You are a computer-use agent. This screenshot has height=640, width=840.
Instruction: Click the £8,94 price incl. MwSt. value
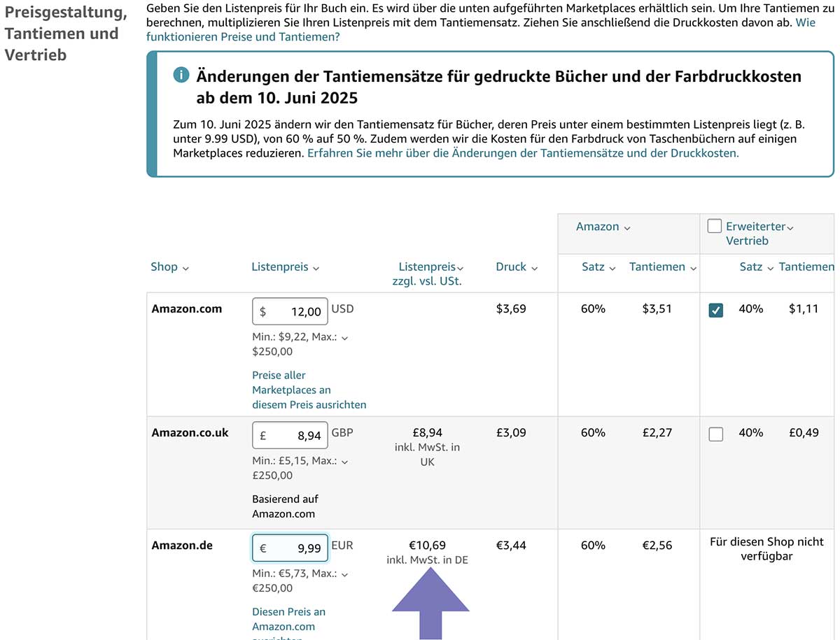[x=427, y=432]
